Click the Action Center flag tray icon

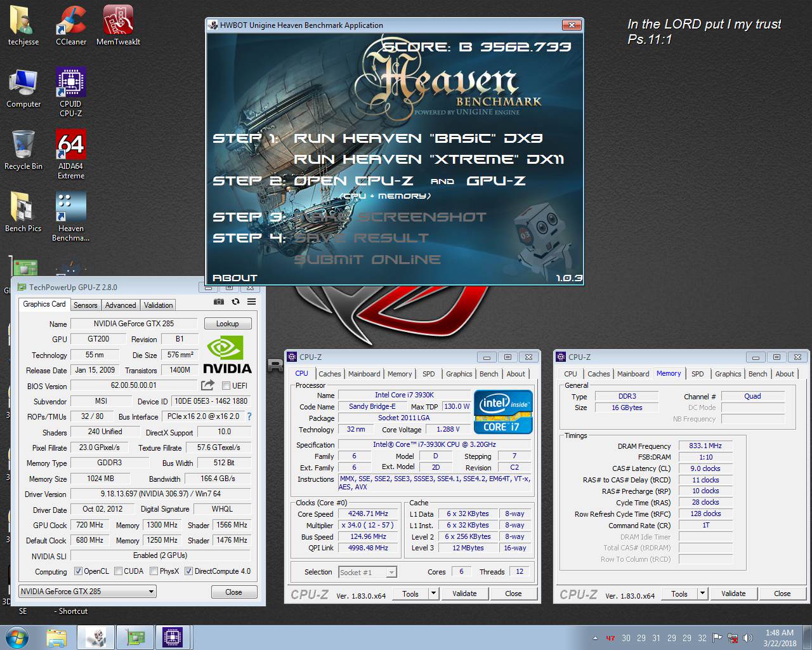tap(717, 638)
